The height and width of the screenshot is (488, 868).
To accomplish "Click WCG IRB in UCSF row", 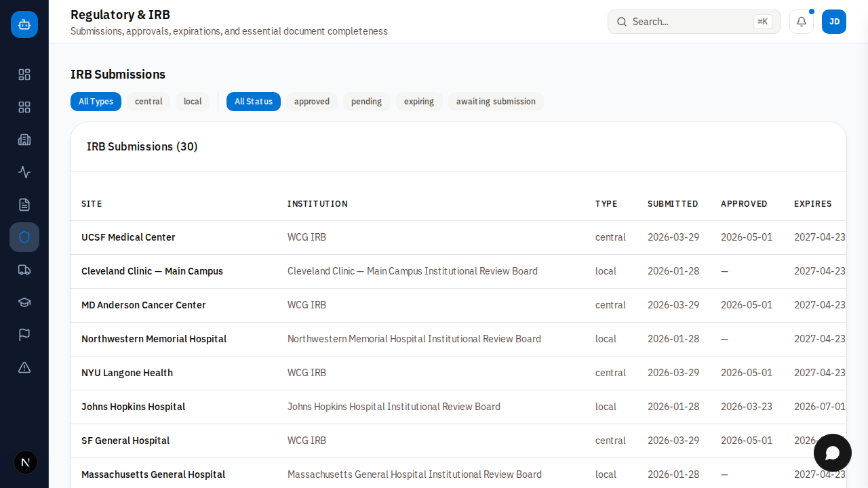I will (x=307, y=237).
